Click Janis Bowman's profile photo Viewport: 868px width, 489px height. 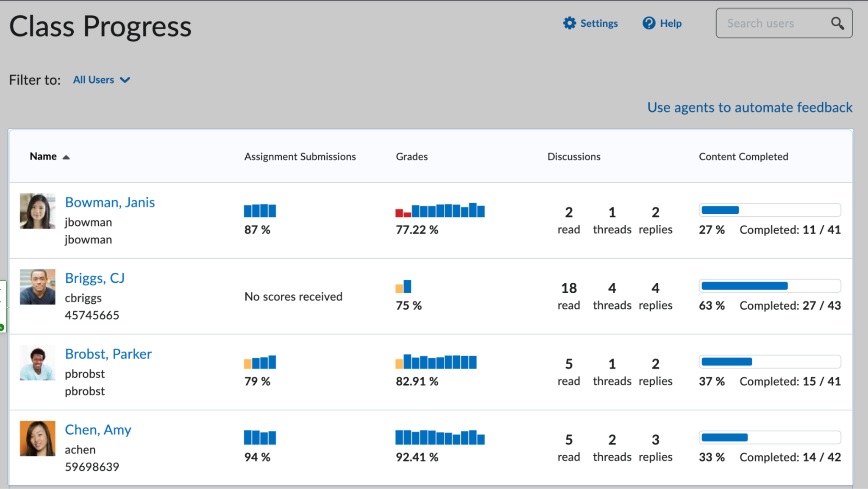(38, 211)
